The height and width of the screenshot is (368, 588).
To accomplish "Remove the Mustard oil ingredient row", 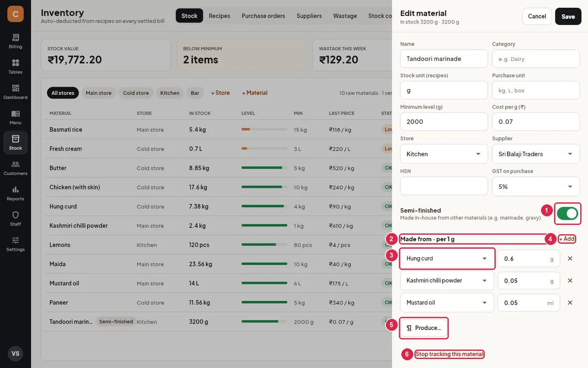I will [570, 303].
